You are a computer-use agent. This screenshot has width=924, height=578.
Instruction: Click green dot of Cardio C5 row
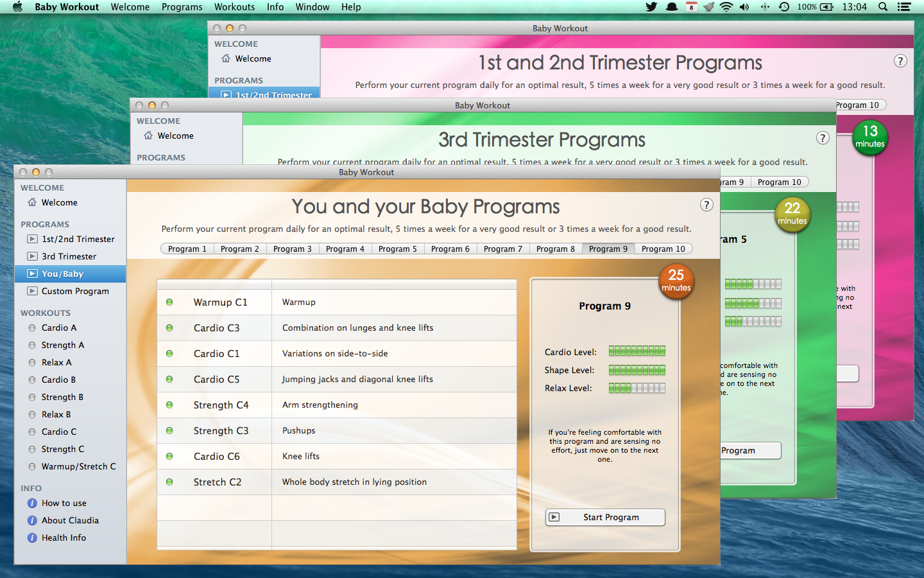tap(169, 379)
